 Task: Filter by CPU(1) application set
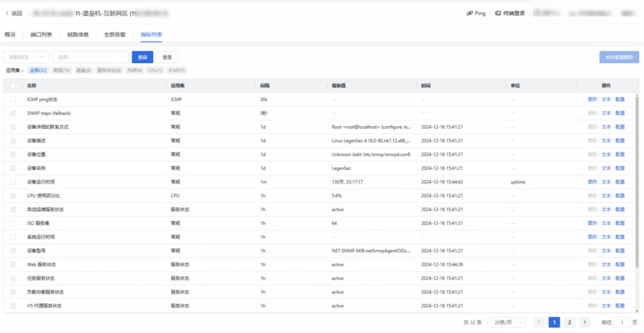click(156, 70)
